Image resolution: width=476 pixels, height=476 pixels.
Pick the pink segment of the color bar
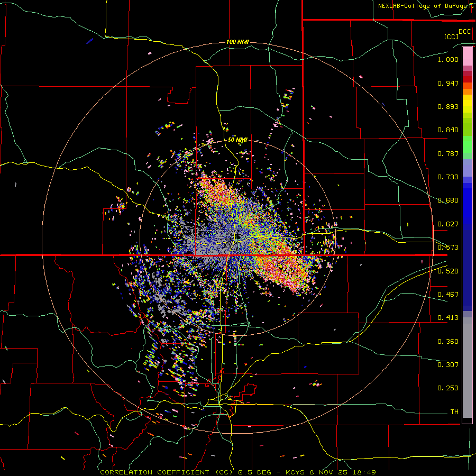(x=467, y=57)
